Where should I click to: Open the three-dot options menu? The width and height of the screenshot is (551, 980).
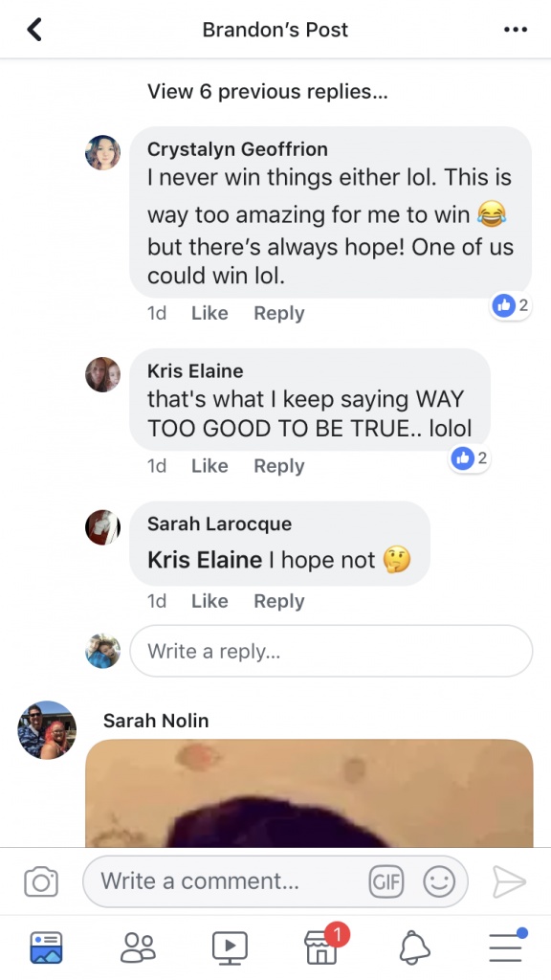(x=516, y=30)
